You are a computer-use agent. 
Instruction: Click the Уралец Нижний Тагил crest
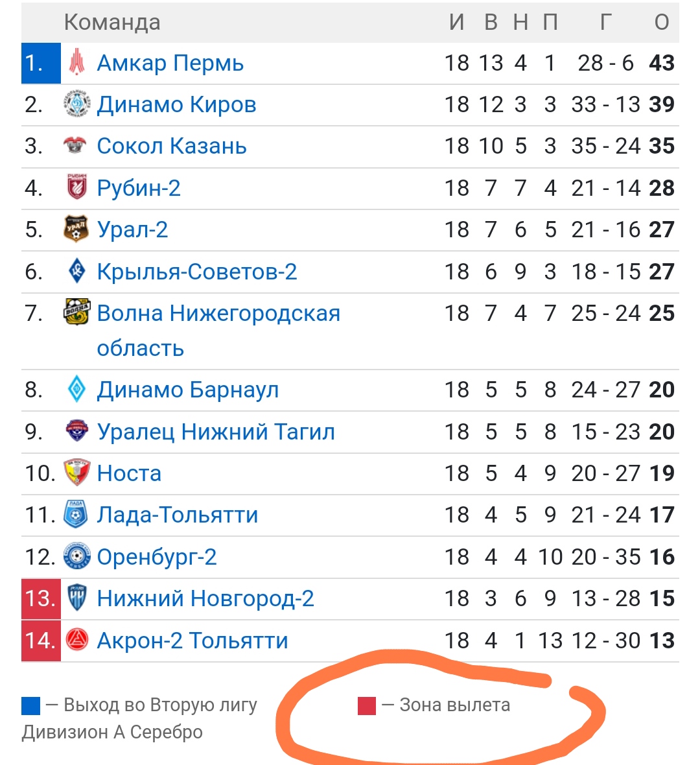click(76, 431)
